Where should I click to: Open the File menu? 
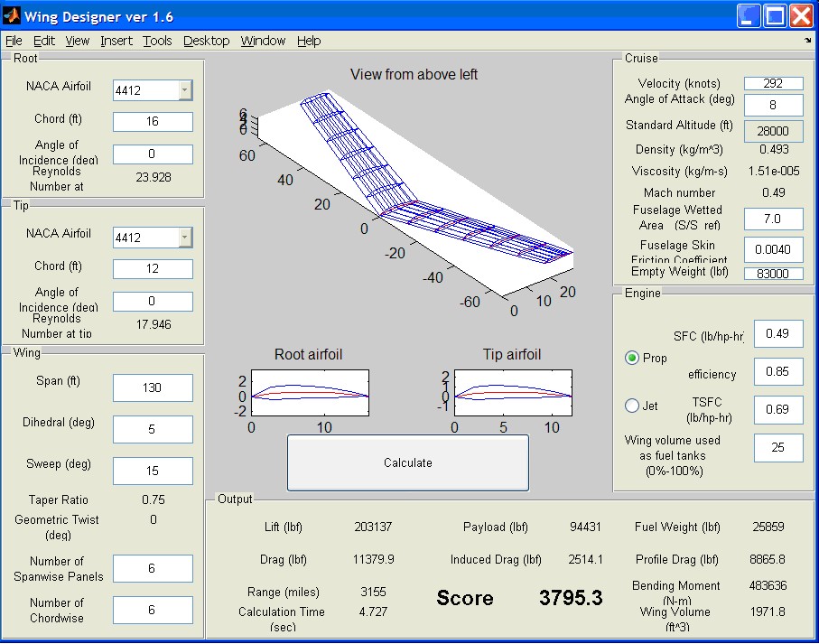click(14, 41)
